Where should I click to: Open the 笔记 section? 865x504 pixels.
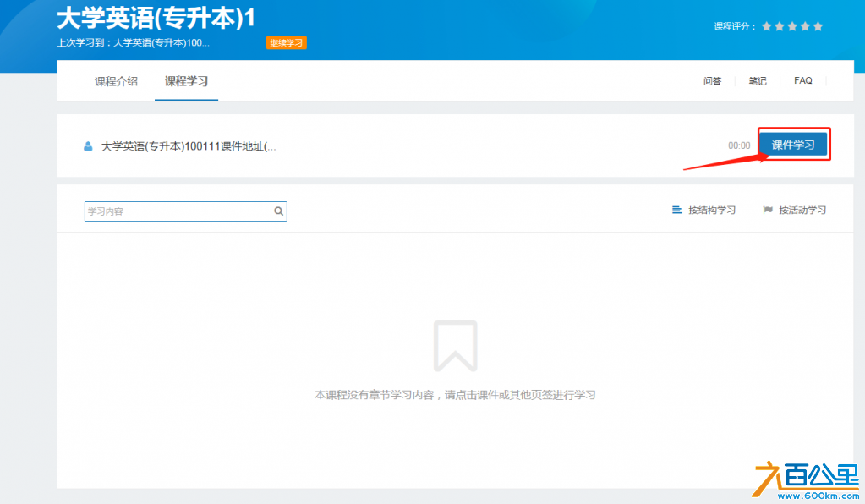pyautogui.click(x=758, y=81)
